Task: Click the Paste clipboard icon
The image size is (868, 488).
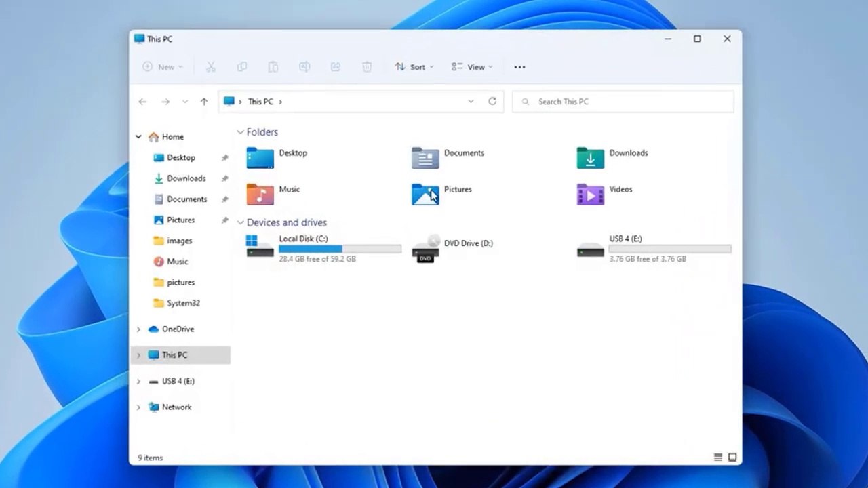Action: (x=273, y=67)
